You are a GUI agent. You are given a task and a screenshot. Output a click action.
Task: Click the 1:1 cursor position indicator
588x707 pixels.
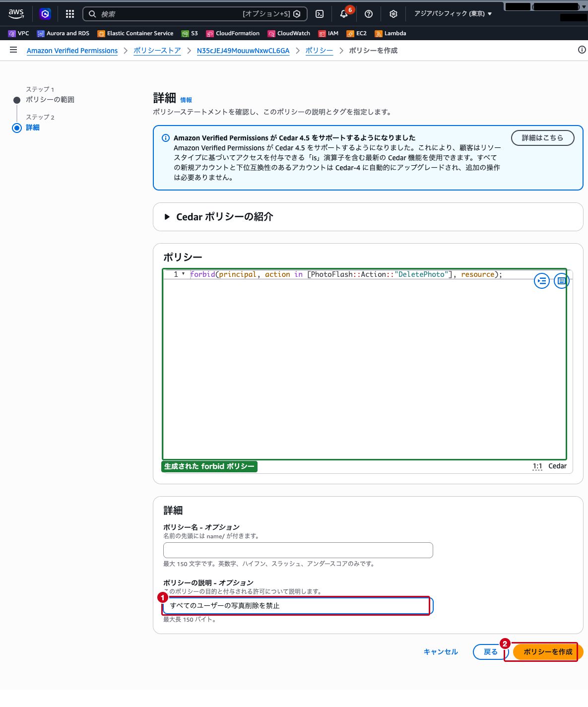click(537, 466)
